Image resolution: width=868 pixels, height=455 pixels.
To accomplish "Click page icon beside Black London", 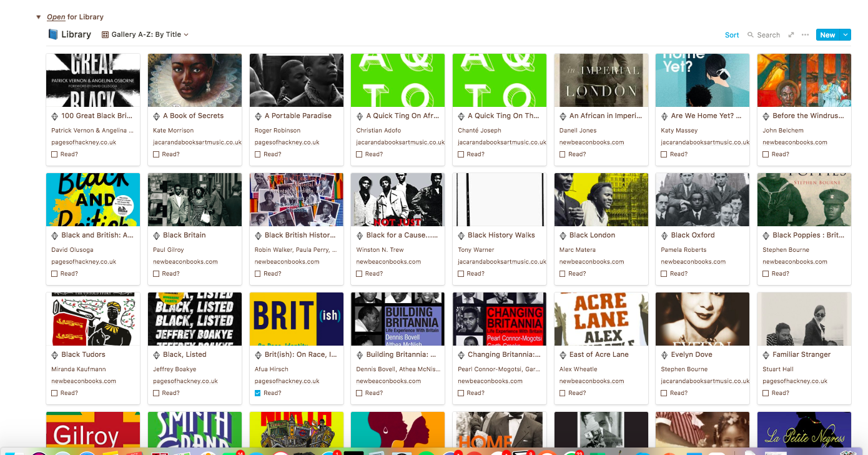I will tap(563, 236).
